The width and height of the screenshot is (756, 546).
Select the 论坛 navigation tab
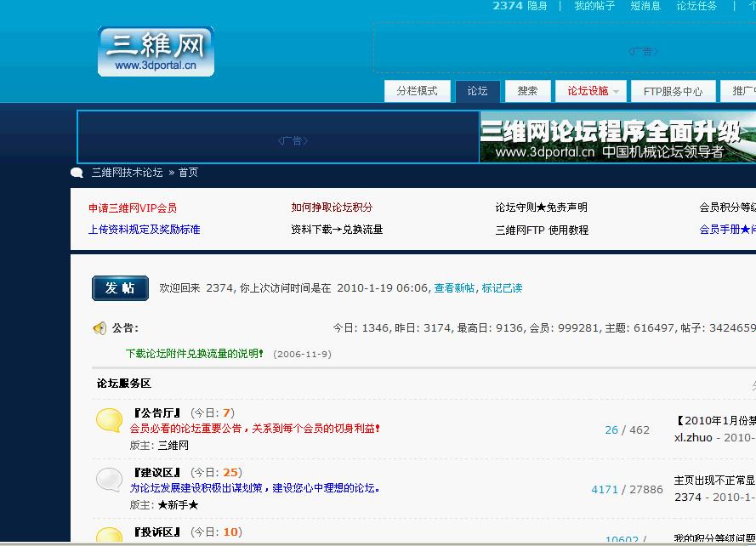click(477, 91)
